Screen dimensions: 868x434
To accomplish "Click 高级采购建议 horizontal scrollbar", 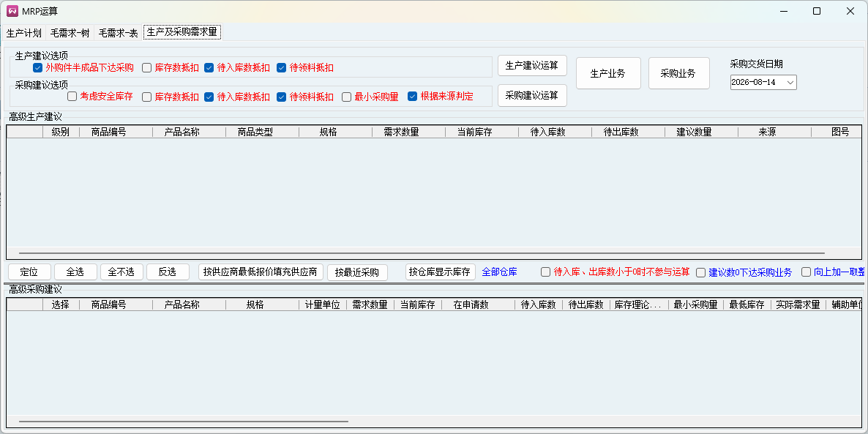I will [x=183, y=422].
